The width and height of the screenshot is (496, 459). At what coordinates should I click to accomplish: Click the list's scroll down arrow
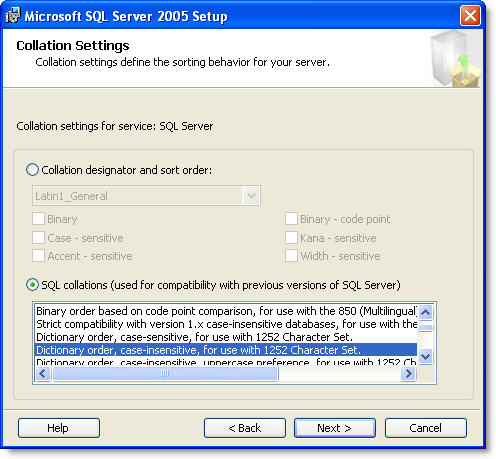coord(425,357)
